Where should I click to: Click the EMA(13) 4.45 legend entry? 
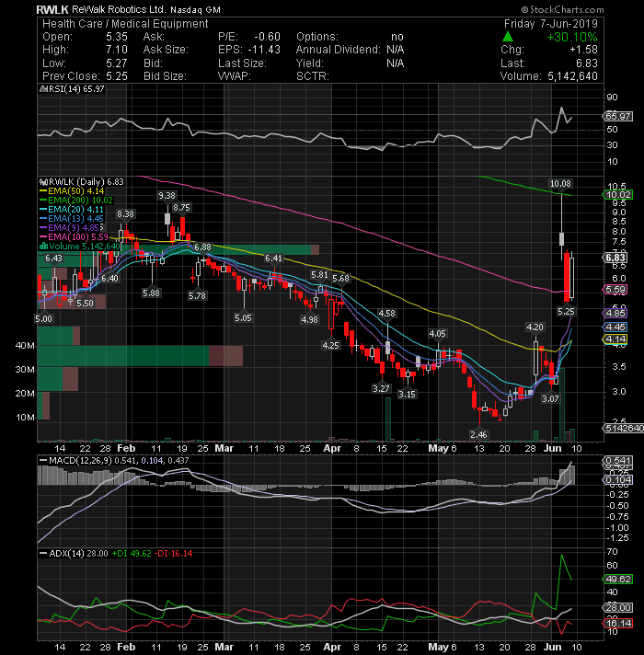(72, 218)
